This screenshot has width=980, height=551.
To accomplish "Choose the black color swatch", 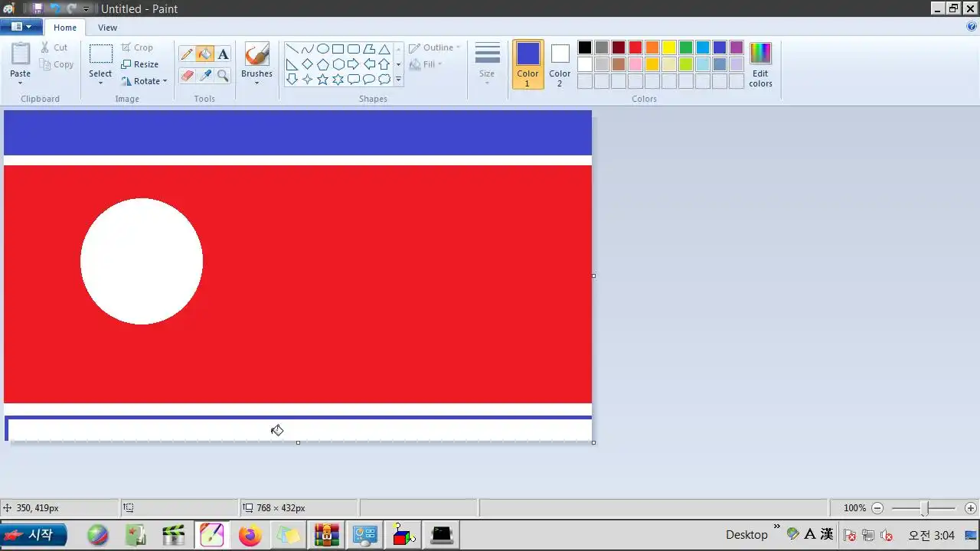I will click(585, 47).
